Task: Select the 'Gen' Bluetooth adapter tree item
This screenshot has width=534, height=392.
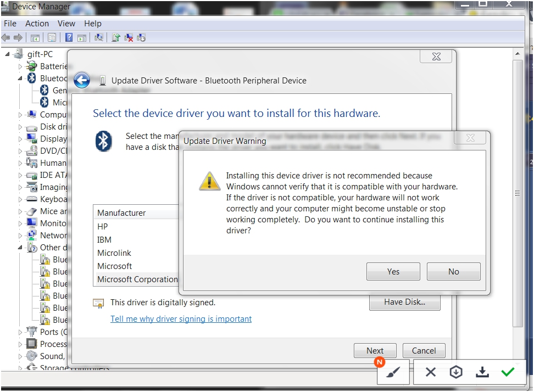Action: coord(54,90)
